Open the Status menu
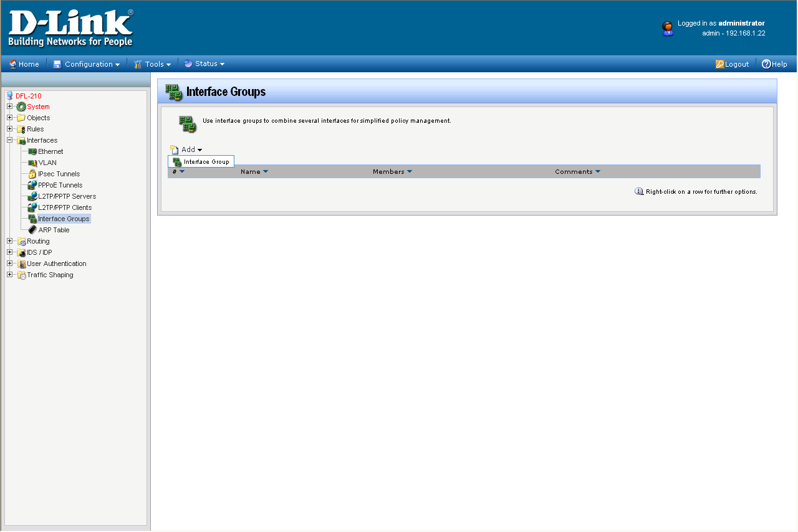 click(x=209, y=64)
